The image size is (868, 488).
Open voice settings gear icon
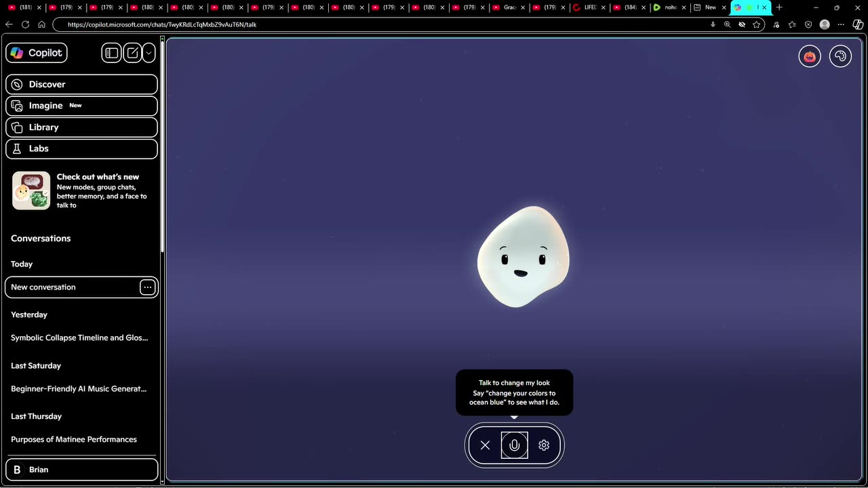pos(544,445)
